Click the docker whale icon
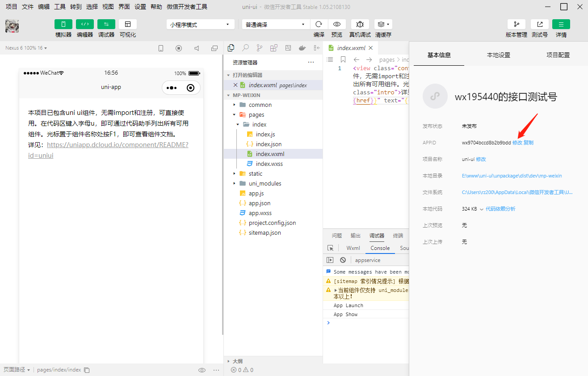Image resolution: width=588 pixels, height=376 pixels. click(x=302, y=48)
